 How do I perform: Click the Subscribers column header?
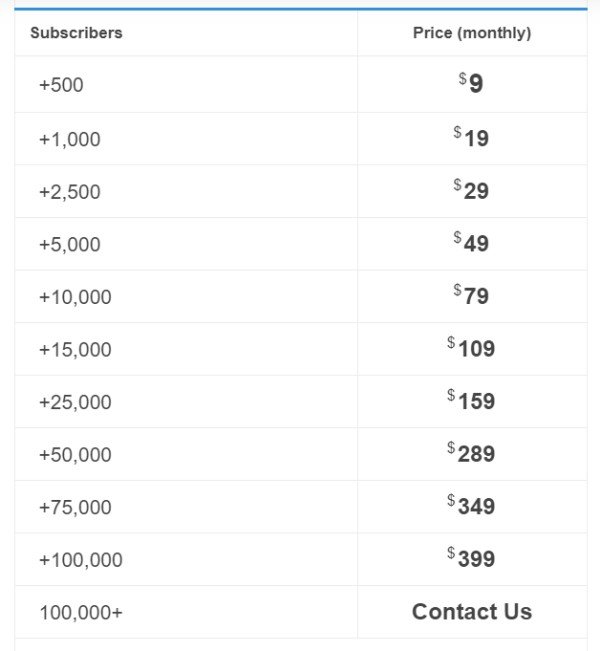tap(76, 33)
